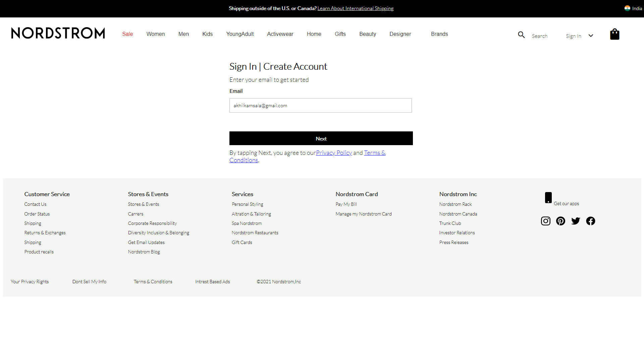The height and width of the screenshot is (362, 644).
Task: Open the Sale menu item
Action: click(x=127, y=34)
